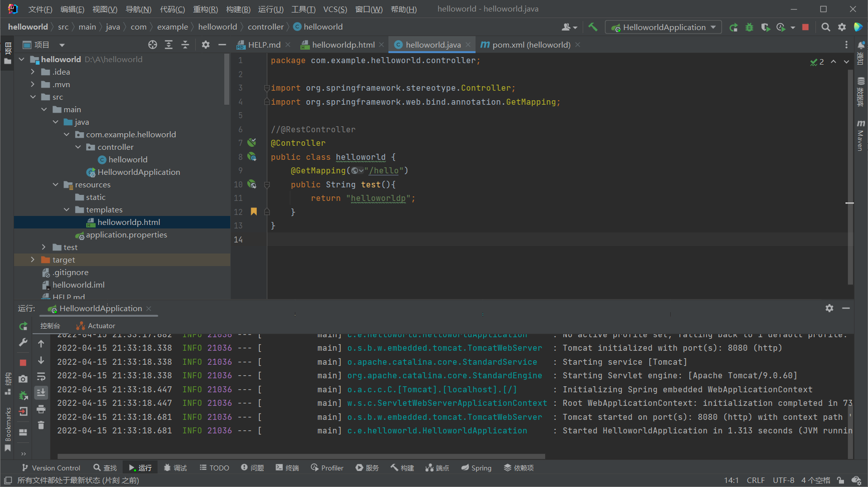Open the Version Control tool window
This screenshot has width=868, height=487.
pos(51,468)
